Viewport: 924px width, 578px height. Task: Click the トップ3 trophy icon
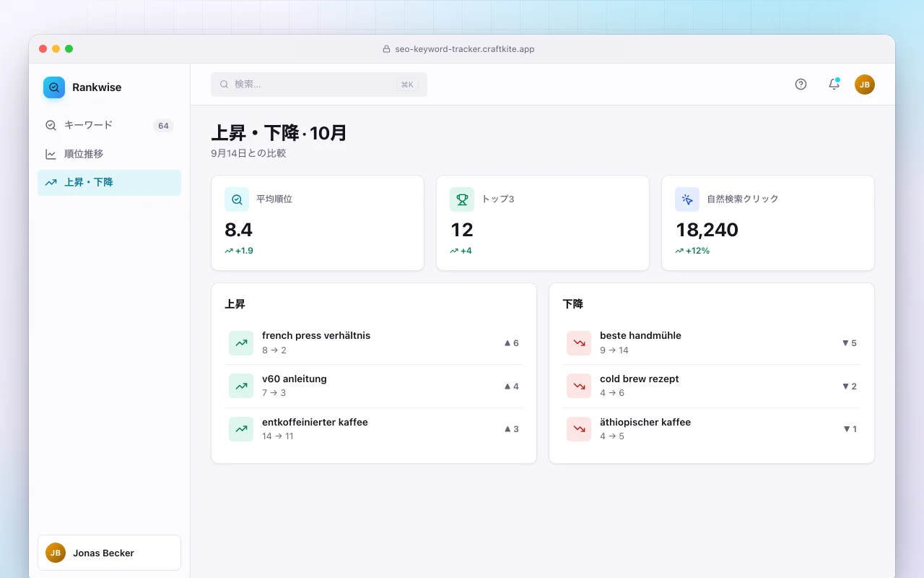pyautogui.click(x=462, y=199)
